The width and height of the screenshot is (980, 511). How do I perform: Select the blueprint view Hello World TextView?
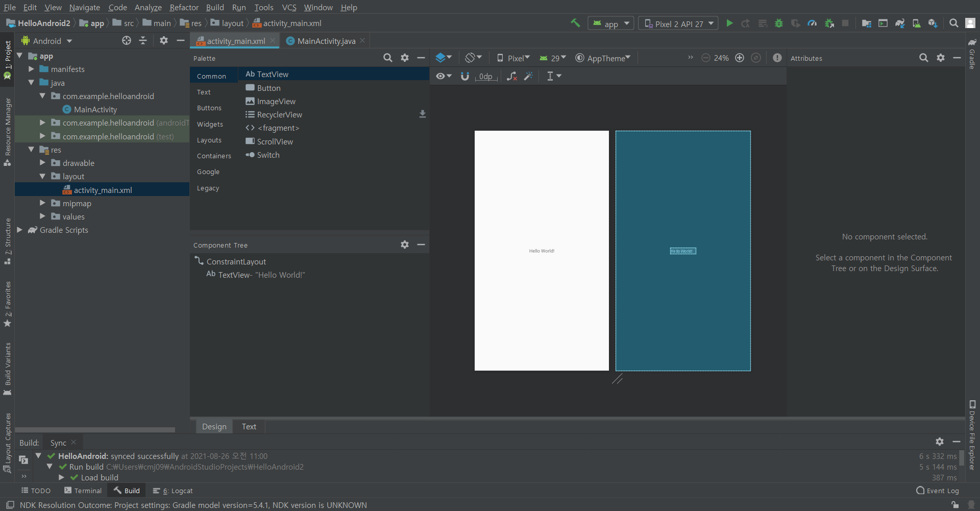(683, 251)
